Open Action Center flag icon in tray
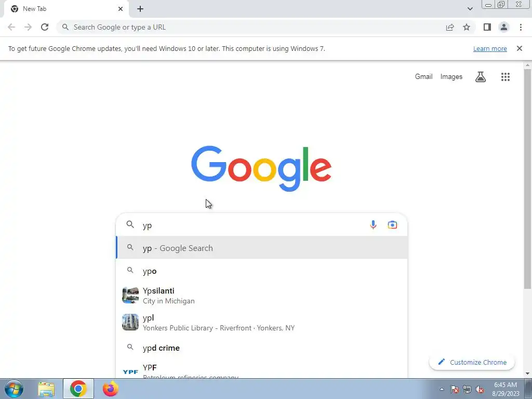The image size is (532, 399). 455,389
